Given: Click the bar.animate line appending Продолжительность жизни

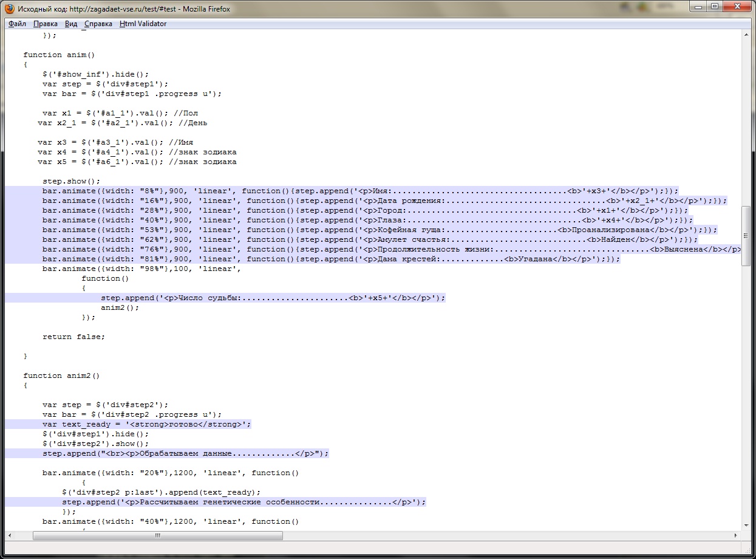Looking at the screenshot, I should click(x=392, y=249).
